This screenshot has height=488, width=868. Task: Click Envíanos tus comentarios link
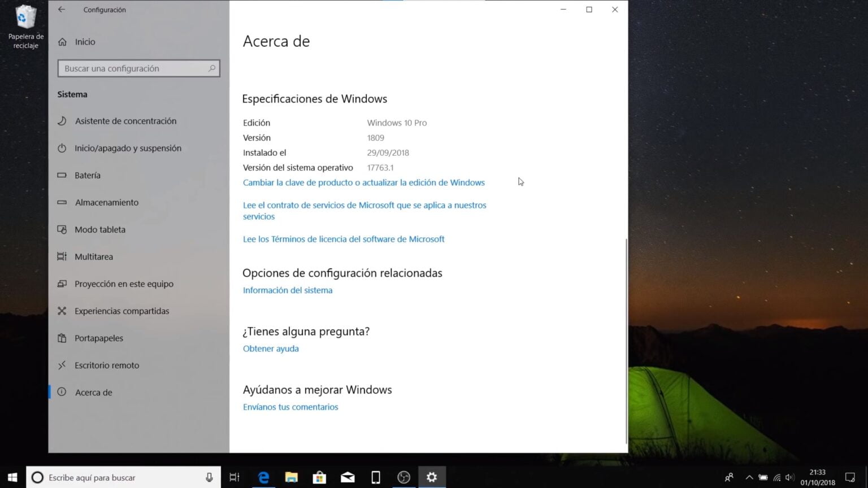(x=290, y=407)
